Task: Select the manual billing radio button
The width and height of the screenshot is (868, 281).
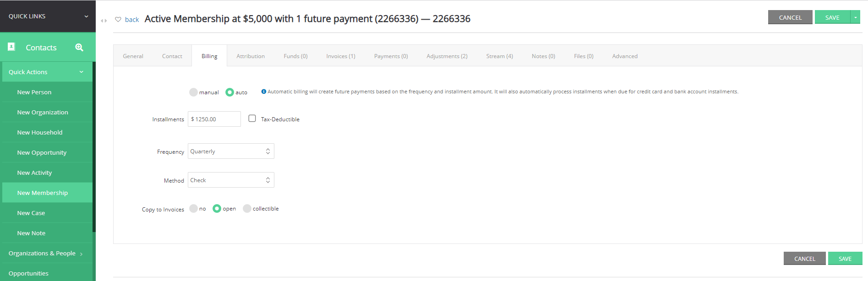Action: point(193,92)
